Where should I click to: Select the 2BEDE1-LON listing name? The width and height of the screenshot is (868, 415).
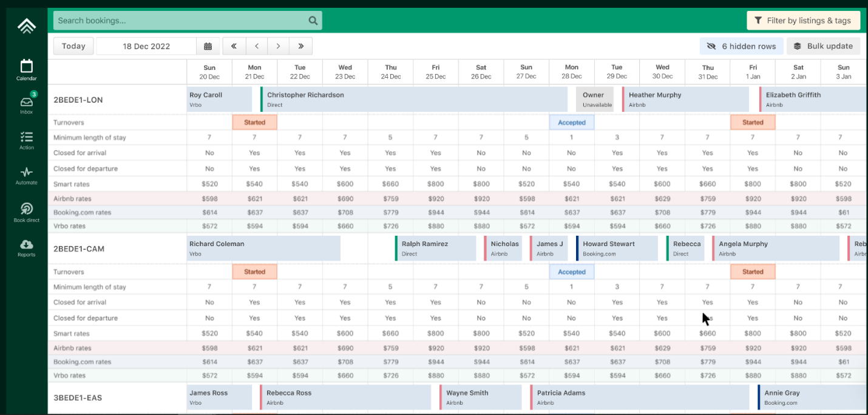[78, 100]
